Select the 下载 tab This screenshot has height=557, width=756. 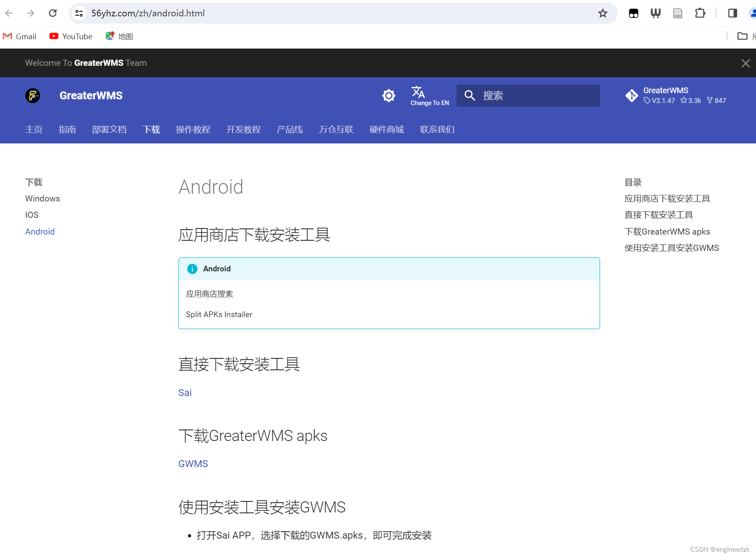click(151, 130)
